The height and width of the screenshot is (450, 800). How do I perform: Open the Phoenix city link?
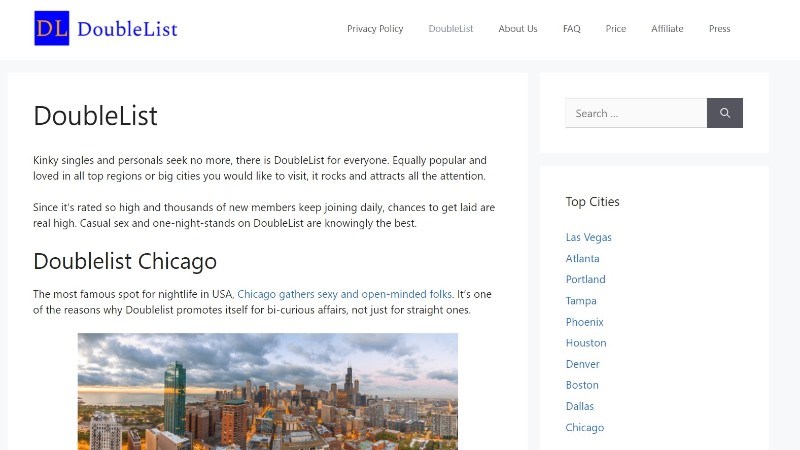[584, 322]
